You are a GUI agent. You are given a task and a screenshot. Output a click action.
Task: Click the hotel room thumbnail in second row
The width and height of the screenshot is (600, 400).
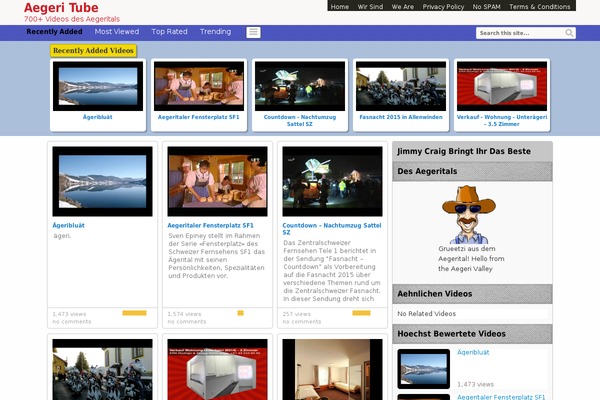point(333,369)
